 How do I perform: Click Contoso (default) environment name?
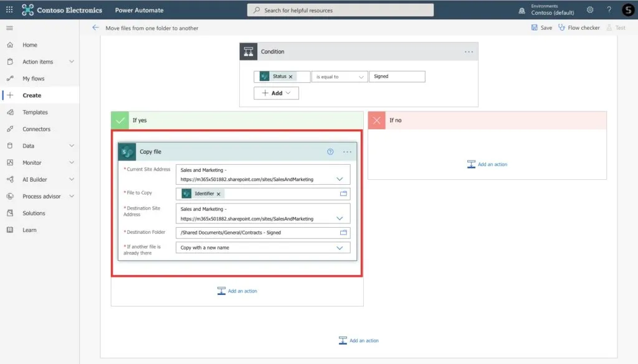pyautogui.click(x=553, y=12)
